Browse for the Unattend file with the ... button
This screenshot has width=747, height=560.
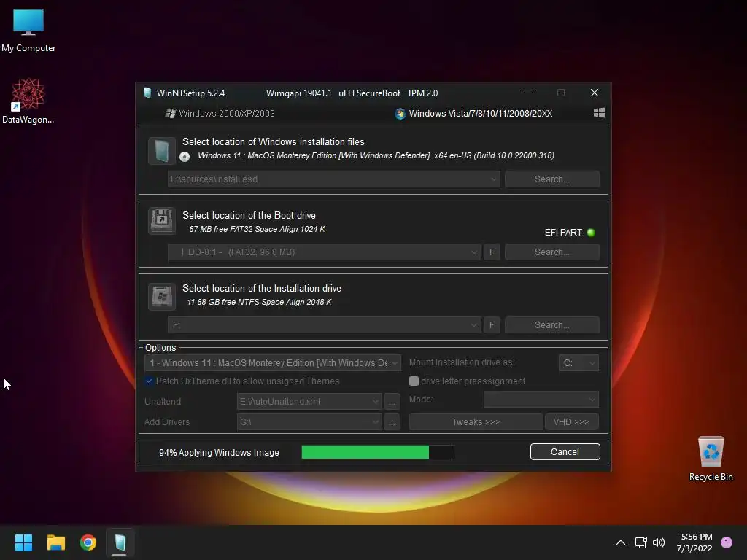click(392, 402)
